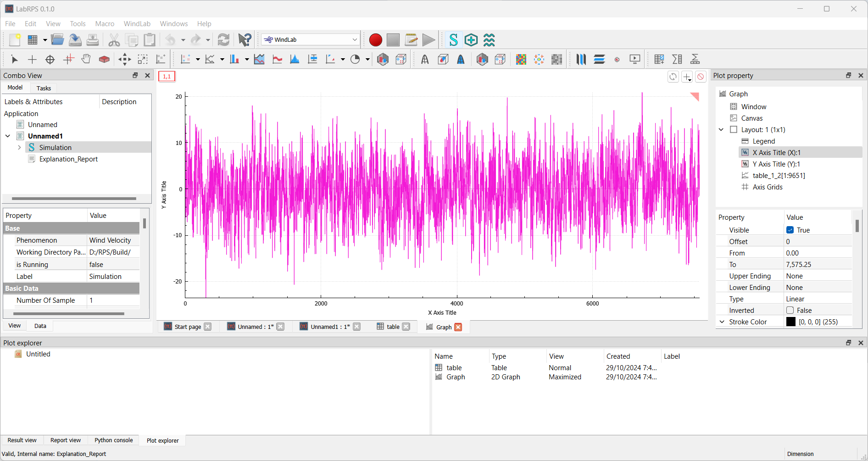This screenshot has height=461, width=868.
Task: Click the black Stroke Color swatch
Action: [x=791, y=322]
